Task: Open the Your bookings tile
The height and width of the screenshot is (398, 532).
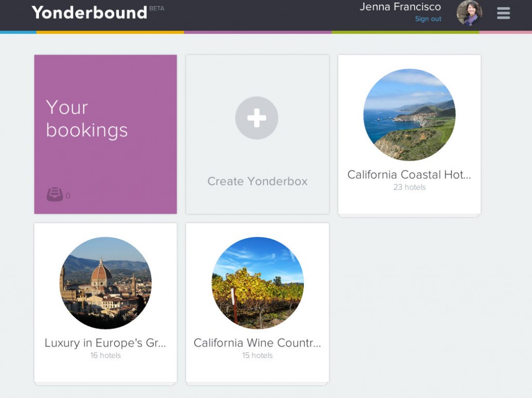Action: click(x=105, y=135)
